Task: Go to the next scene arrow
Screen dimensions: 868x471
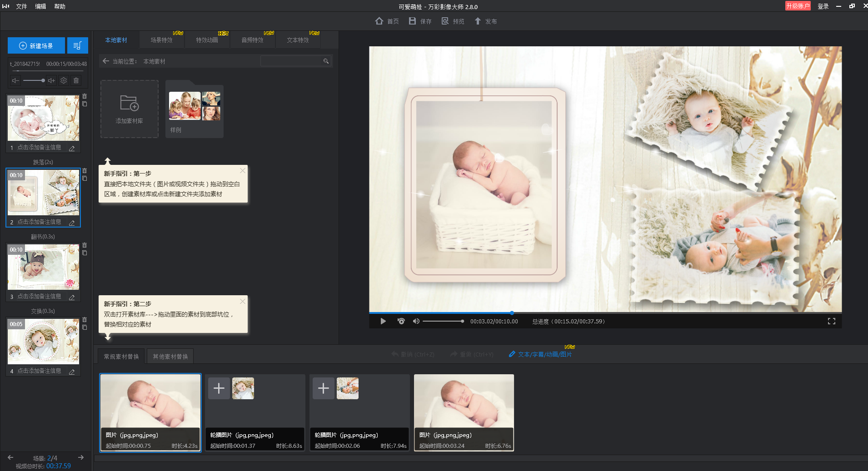Action: coord(81,457)
